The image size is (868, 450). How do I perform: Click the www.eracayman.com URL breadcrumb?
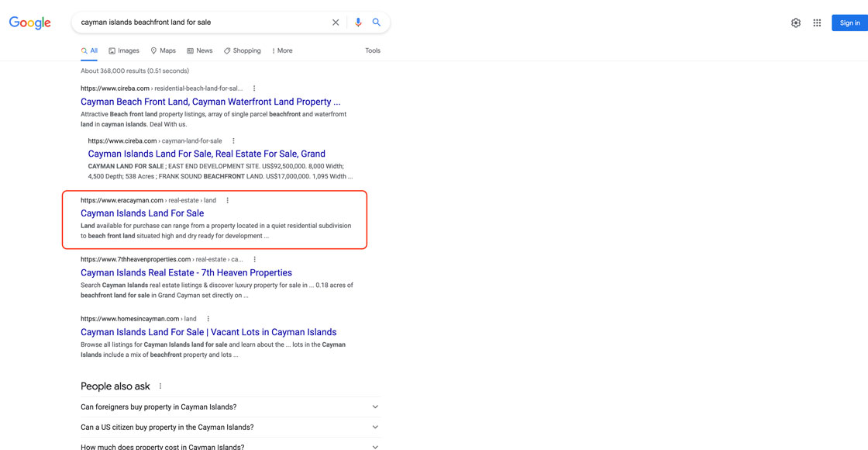[148, 200]
